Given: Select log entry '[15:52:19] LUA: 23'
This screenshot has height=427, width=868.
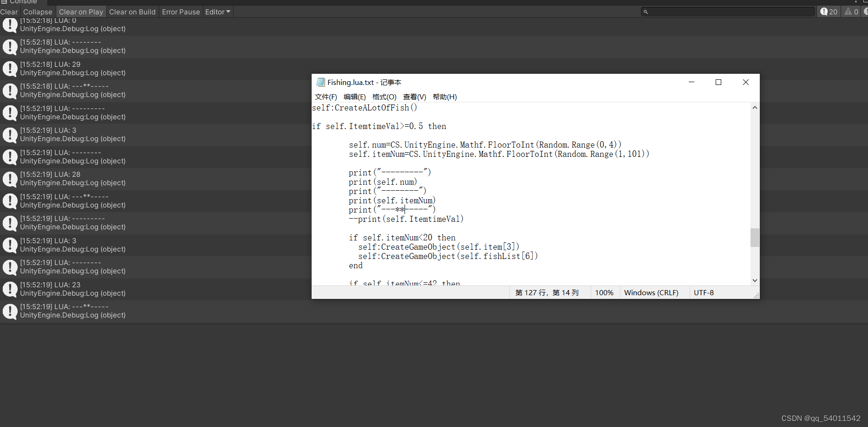Looking at the screenshot, I should (156, 289).
